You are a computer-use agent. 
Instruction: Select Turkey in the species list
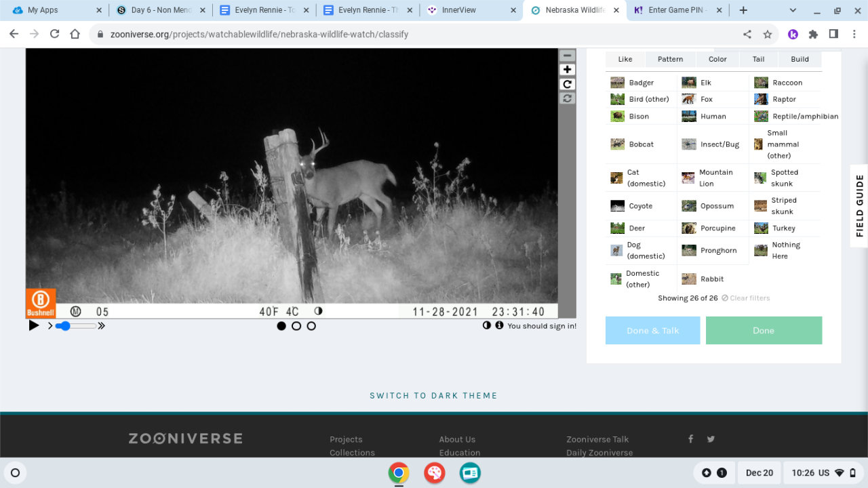(x=786, y=228)
